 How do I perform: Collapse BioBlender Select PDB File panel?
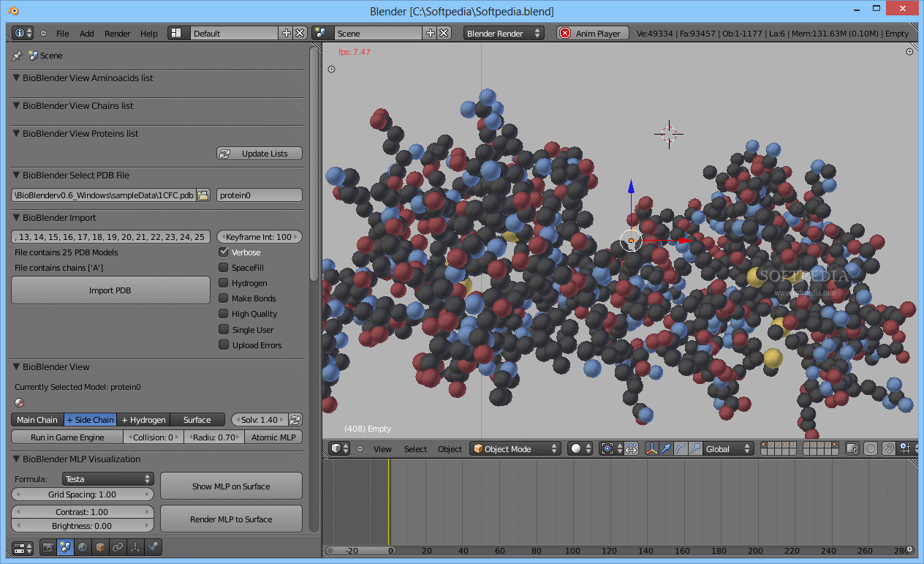[x=17, y=175]
